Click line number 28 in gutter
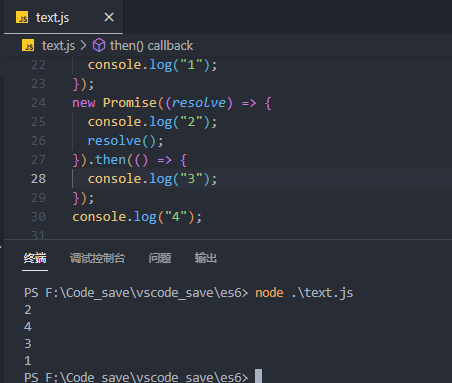452x383 pixels. pos(38,179)
